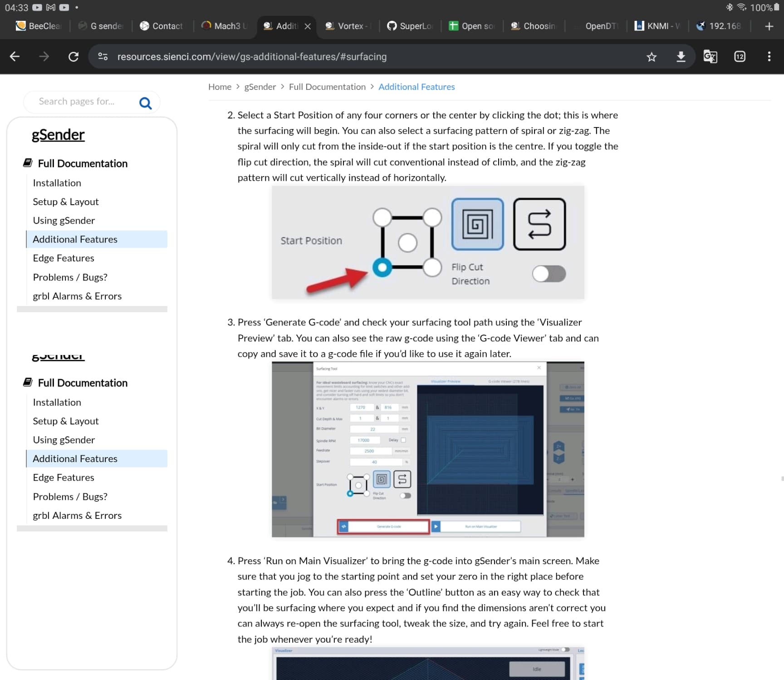784x680 pixels.
Task: Switch to the KNMI tab
Action: point(657,26)
